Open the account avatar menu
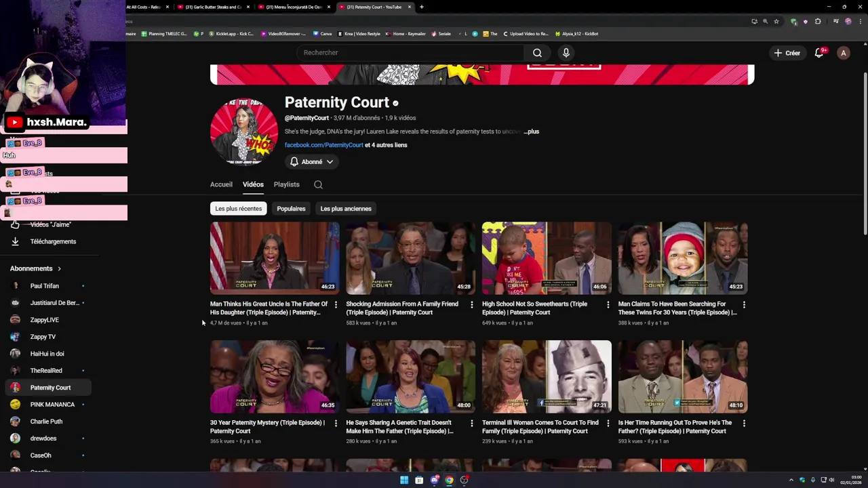868x488 pixels. click(x=843, y=53)
